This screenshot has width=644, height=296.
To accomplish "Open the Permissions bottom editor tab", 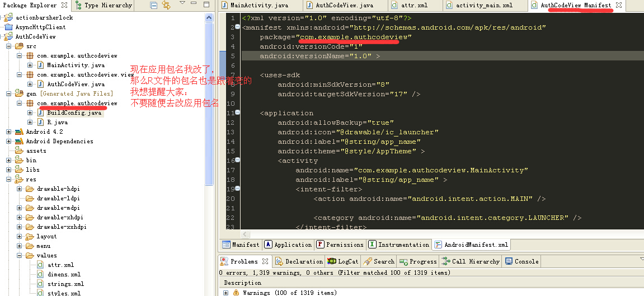I will [x=340, y=245].
